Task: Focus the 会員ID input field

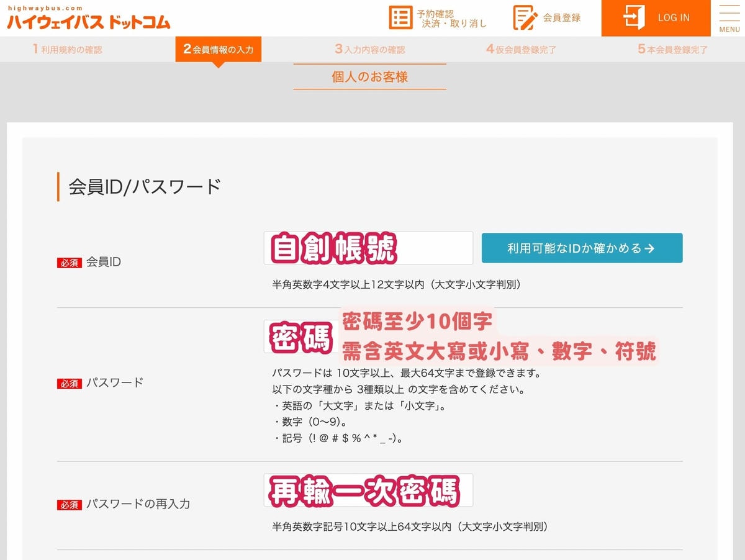Action: coord(368,248)
